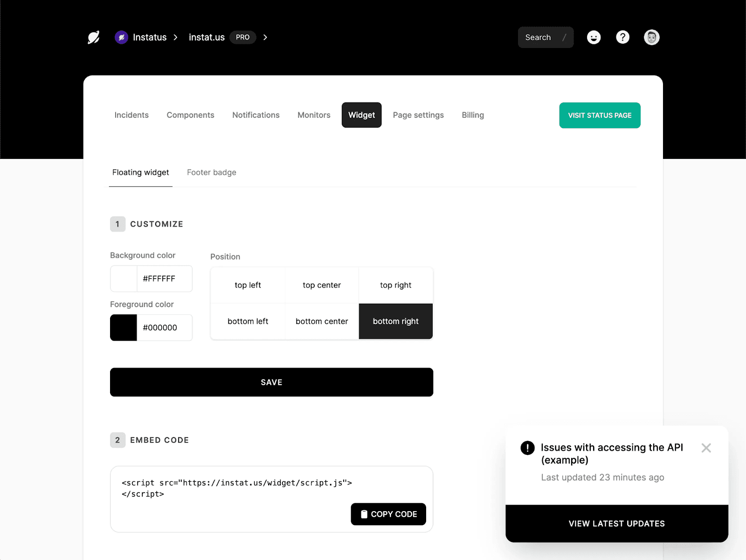This screenshot has width=746, height=560.
Task: Click the PRO plan badge
Action: 242,37
